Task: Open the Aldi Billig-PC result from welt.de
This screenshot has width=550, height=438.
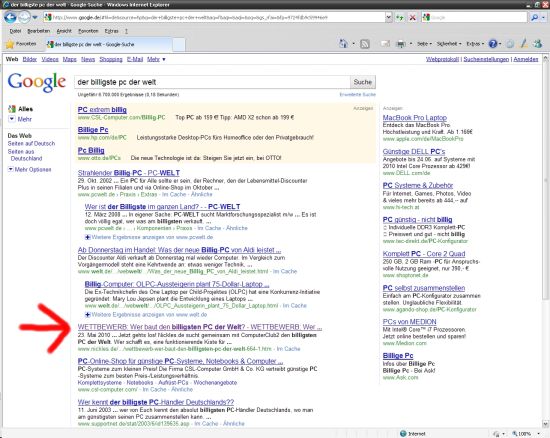Action: coord(179,250)
